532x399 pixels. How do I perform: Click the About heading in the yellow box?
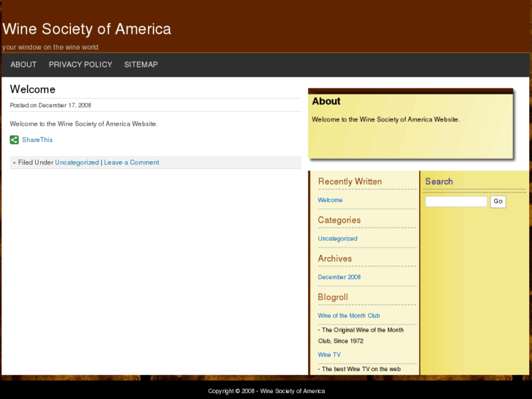coord(326,102)
